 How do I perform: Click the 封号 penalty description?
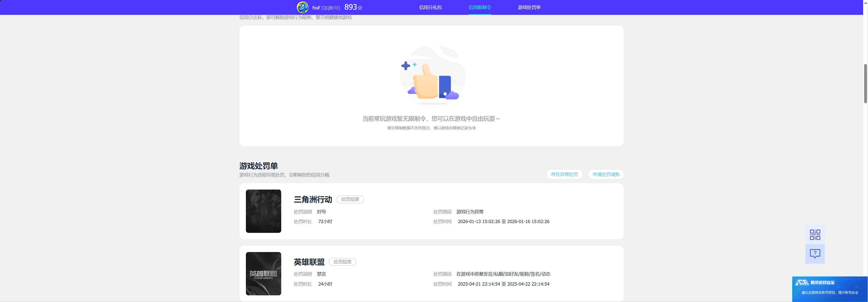click(x=321, y=212)
